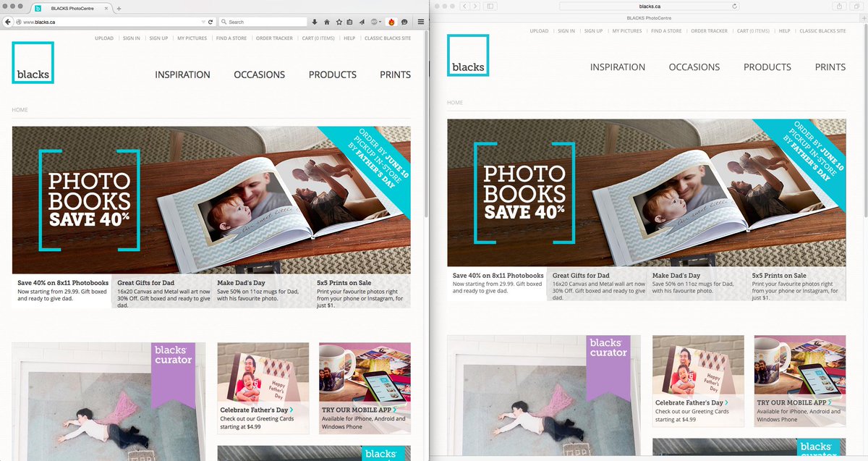This screenshot has height=461, width=868.
Task: Open Firefox hamburger menu
Action: point(421,22)
